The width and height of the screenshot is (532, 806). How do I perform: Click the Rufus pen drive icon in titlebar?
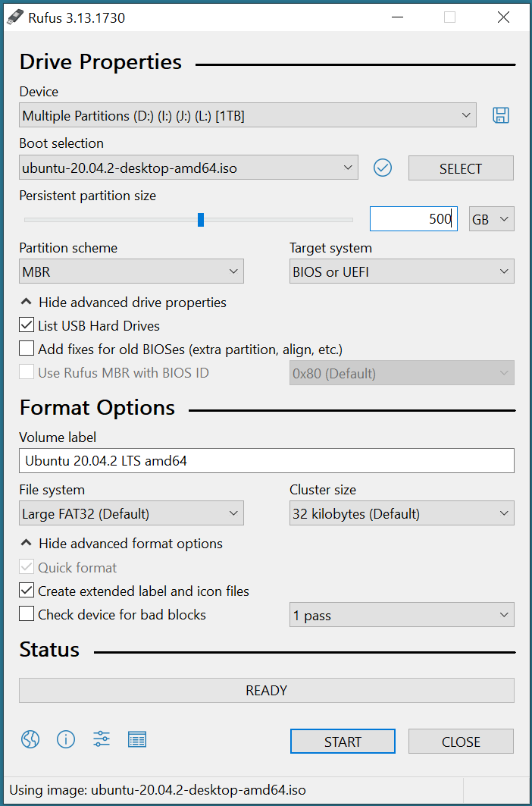[x=15, y=17]
